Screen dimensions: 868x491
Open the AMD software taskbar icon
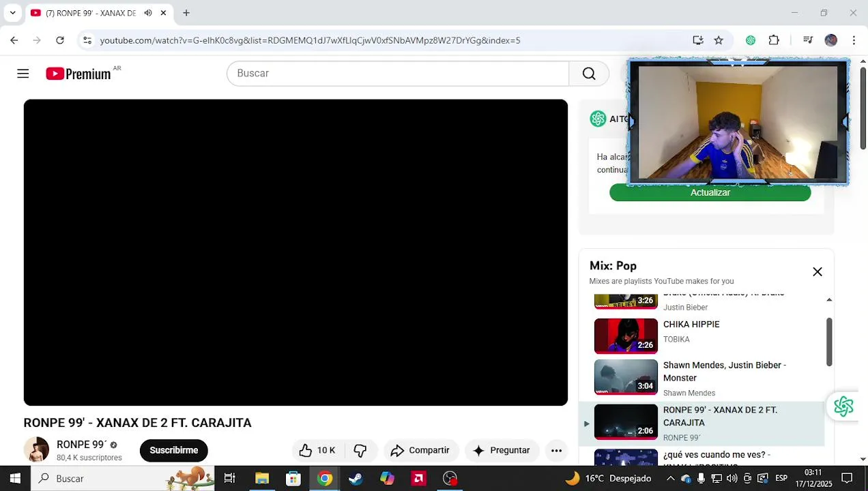[418, 479]
